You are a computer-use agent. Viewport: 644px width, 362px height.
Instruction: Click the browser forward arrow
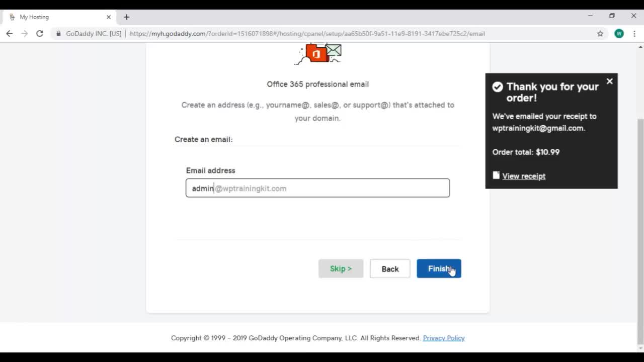pyautogui.click(x=24, y=34)
